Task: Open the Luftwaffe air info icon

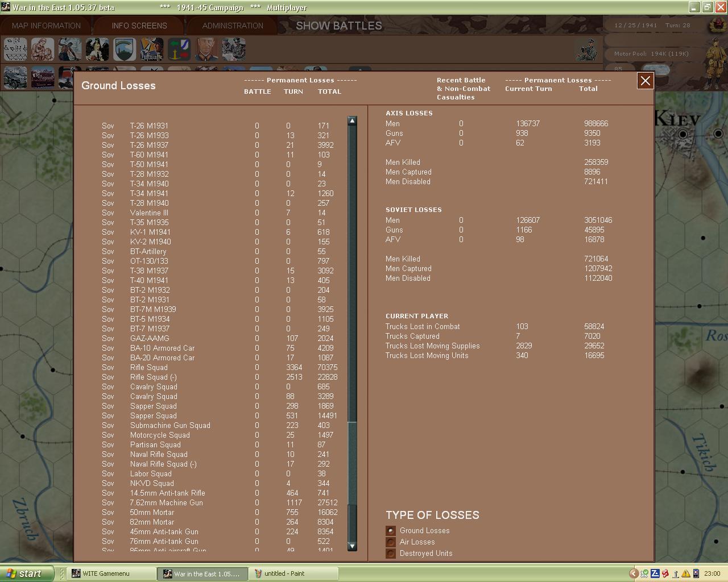Action: tap(152, 49)
